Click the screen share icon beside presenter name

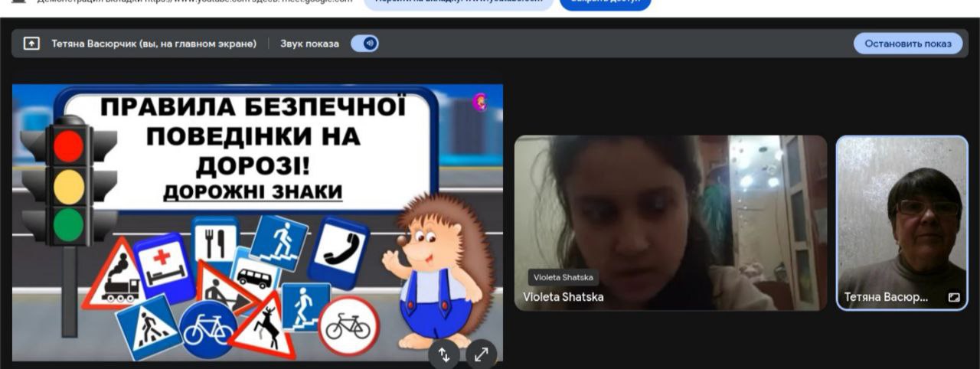tap(31, 44)
